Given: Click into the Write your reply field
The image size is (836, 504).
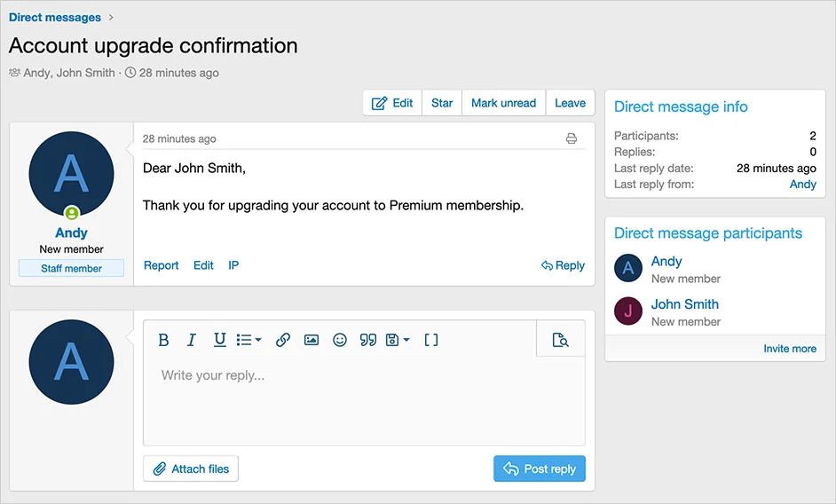Looking at the screenshot, I should point(364,399).
